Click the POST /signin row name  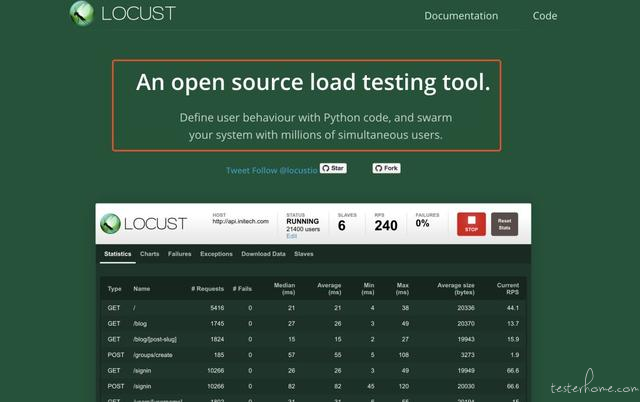142,386
